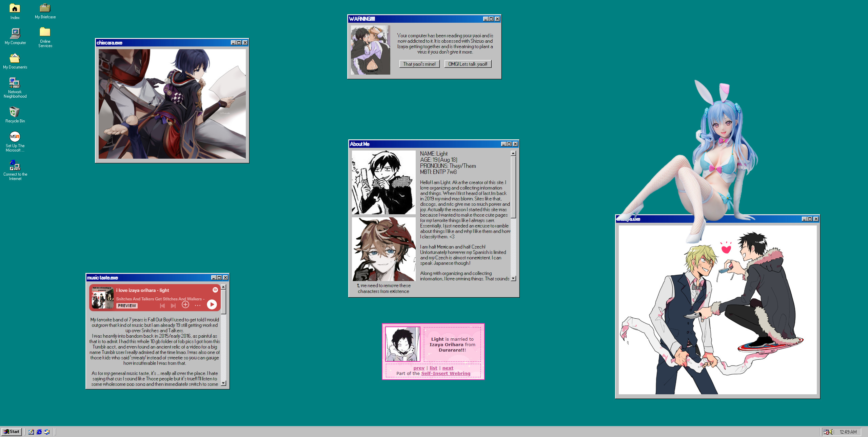Add song with plus circle button
The height and width of the screenshot is (437, 868).
point(185,305)
